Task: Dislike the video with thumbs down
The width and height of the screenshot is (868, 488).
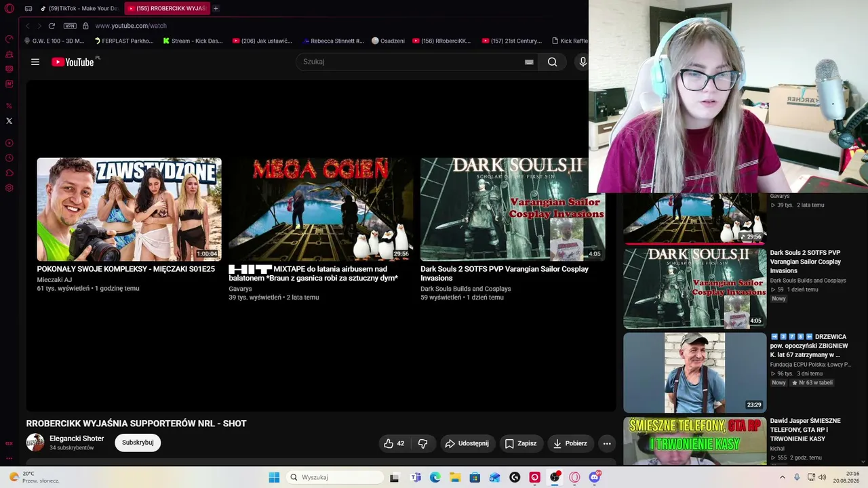Action: (423, 443)
